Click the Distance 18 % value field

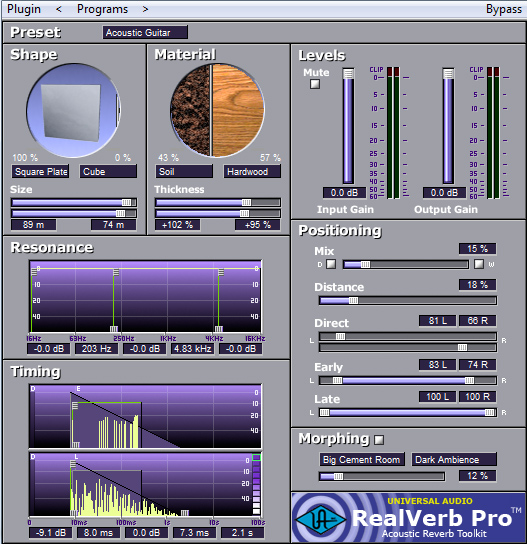(x=477, y=284)
